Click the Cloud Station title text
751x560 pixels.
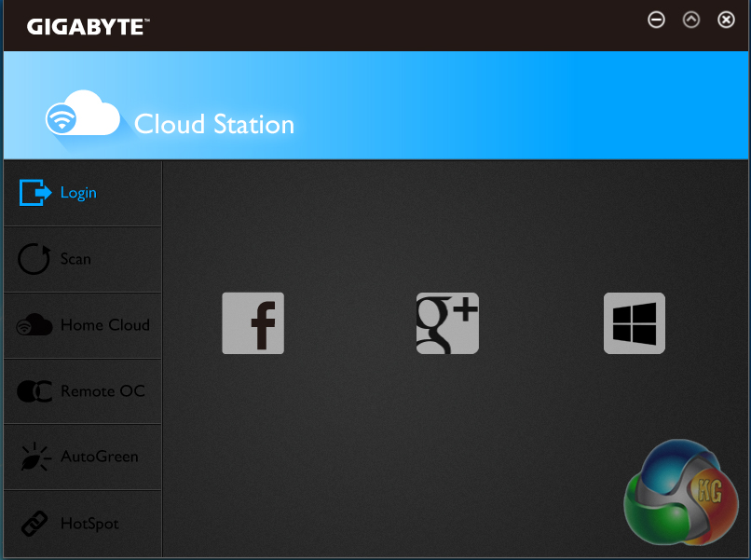[x=214, y=124]
